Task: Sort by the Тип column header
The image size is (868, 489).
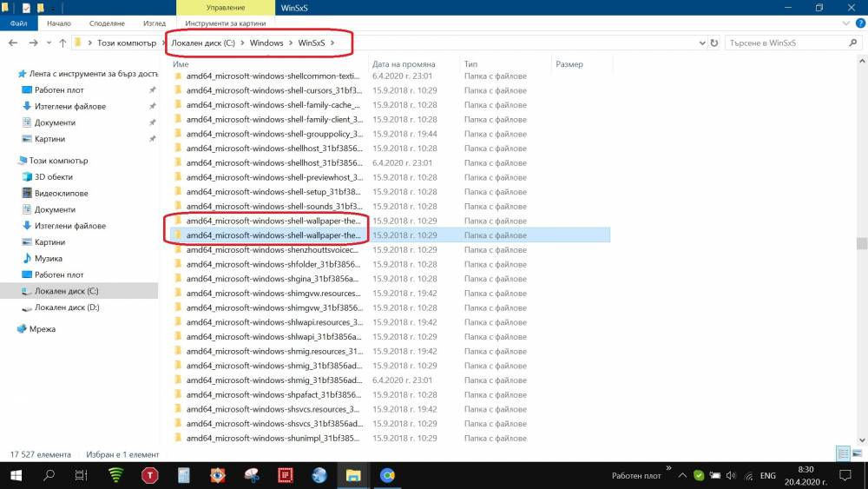Action: [470, 64]
